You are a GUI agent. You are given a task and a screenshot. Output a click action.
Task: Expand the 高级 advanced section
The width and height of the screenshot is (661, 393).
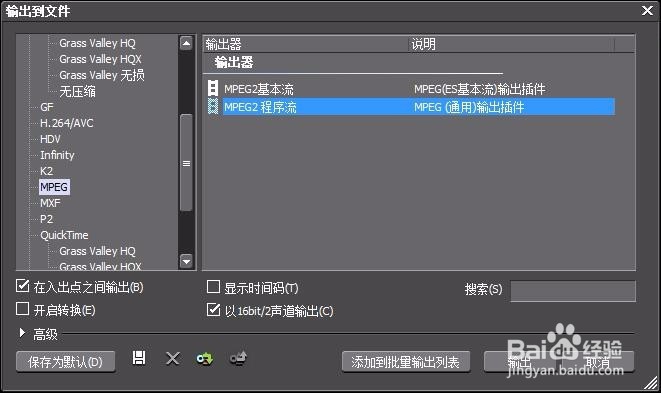click(x=22, y=333)
